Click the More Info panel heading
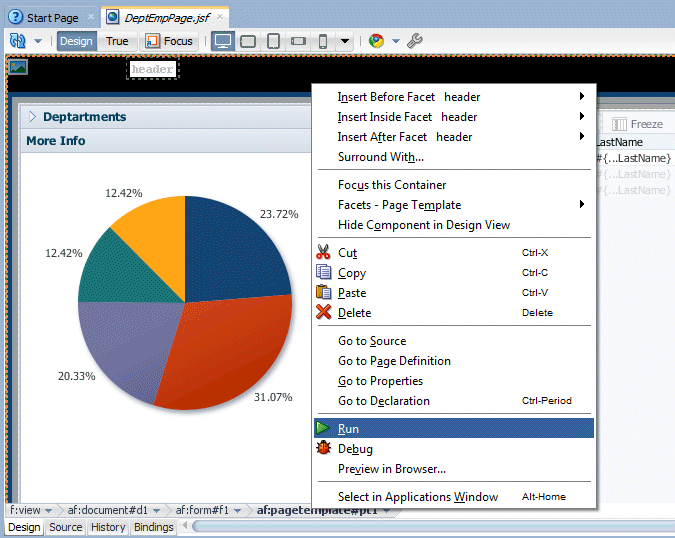 click(x=56, y=141)
